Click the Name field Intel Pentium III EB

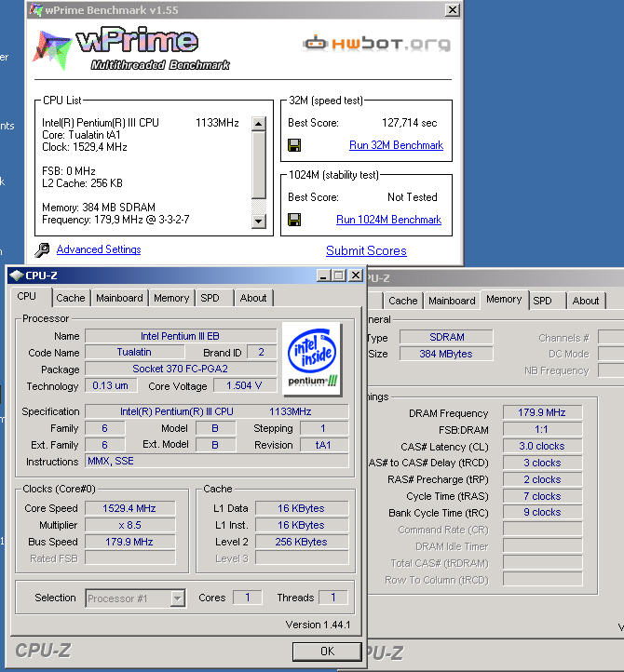pos(181,336)
